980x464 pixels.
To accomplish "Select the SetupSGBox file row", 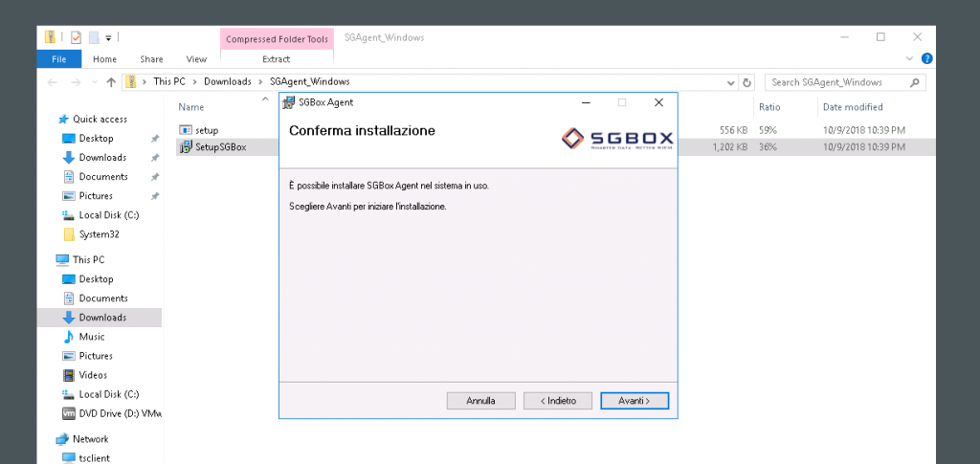I will [x=556, y=147].
